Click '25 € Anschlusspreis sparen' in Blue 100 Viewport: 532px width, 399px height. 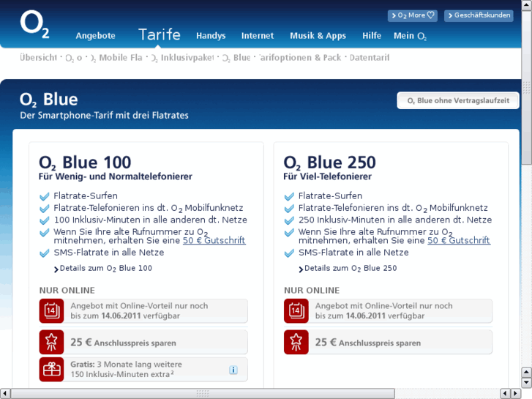coord(123,343)
